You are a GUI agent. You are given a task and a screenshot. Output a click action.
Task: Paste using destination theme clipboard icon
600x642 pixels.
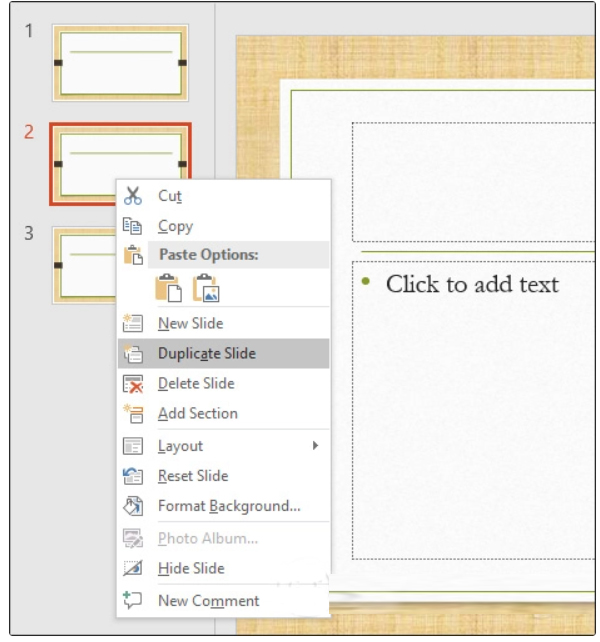pos(169,288)
